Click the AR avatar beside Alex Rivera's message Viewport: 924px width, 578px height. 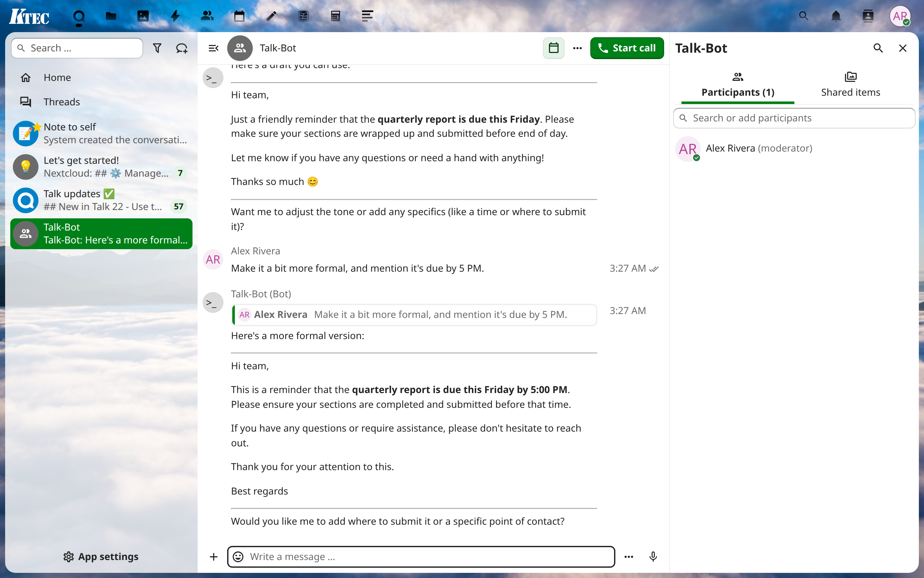[213, 259]
